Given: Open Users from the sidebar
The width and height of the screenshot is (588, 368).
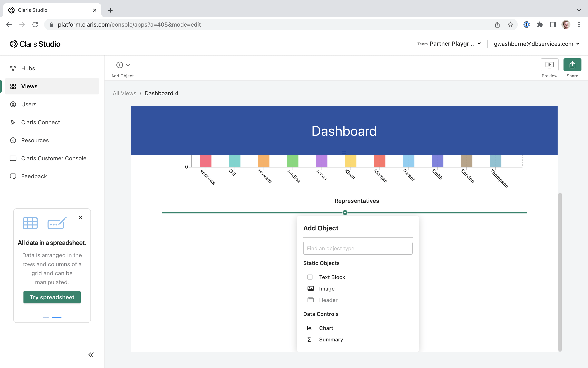Looking at the screenshot, I should tap(52, 104).
